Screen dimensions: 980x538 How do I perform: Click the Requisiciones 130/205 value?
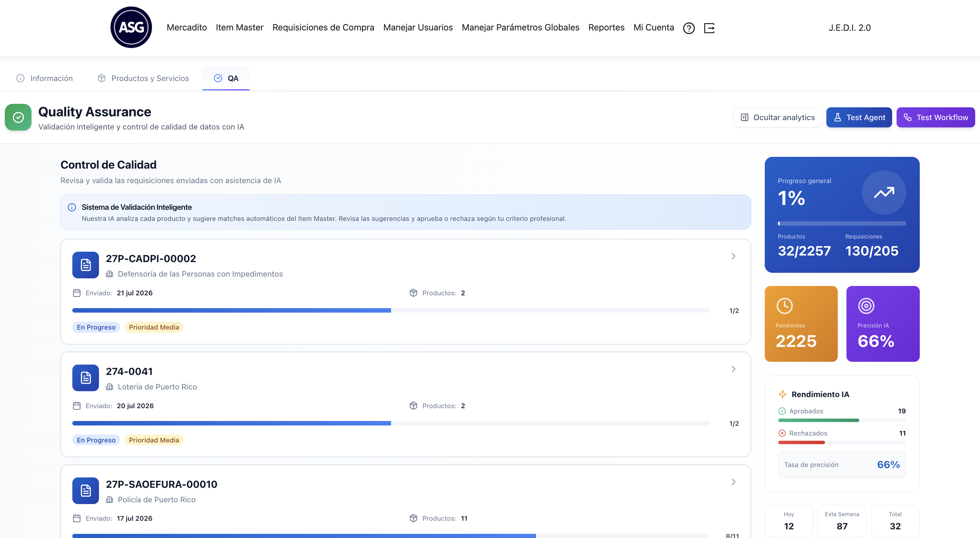click(872, 251)
